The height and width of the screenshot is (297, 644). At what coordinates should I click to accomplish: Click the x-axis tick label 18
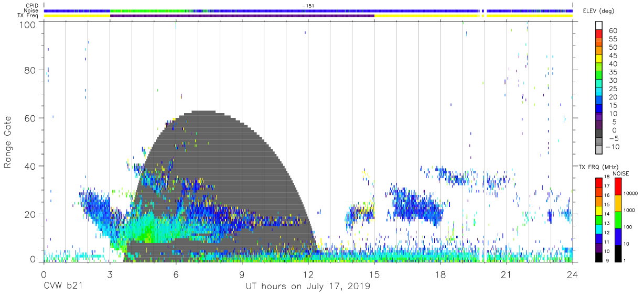tap(441, 274)
